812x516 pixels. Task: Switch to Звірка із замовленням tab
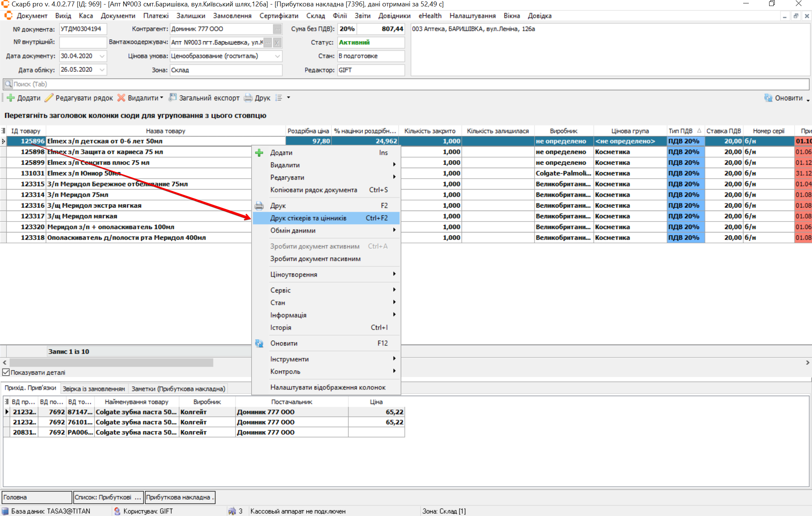pyautogui.click(x=94, y=389)
